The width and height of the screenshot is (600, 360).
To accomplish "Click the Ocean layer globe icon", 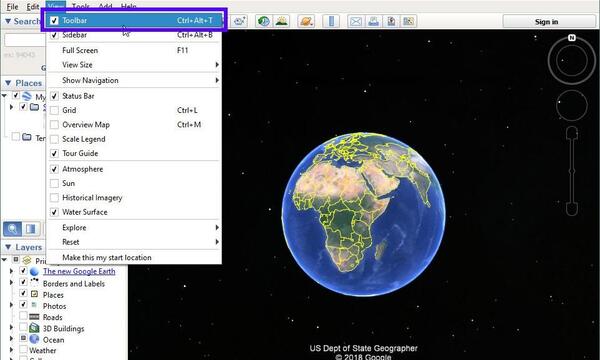I will (34, 339).
